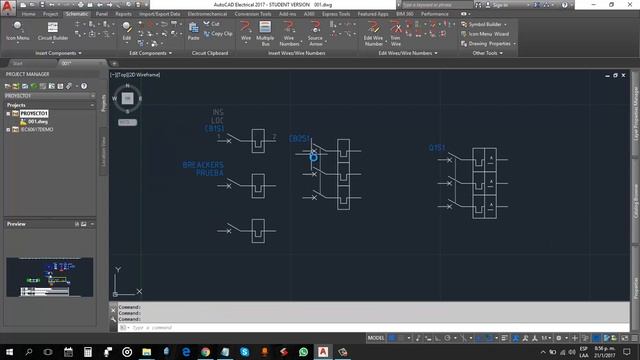Toggle Ortho mode in status bar
The height and width of the screenshot is (360, 640).
click(x=438, y=338)
